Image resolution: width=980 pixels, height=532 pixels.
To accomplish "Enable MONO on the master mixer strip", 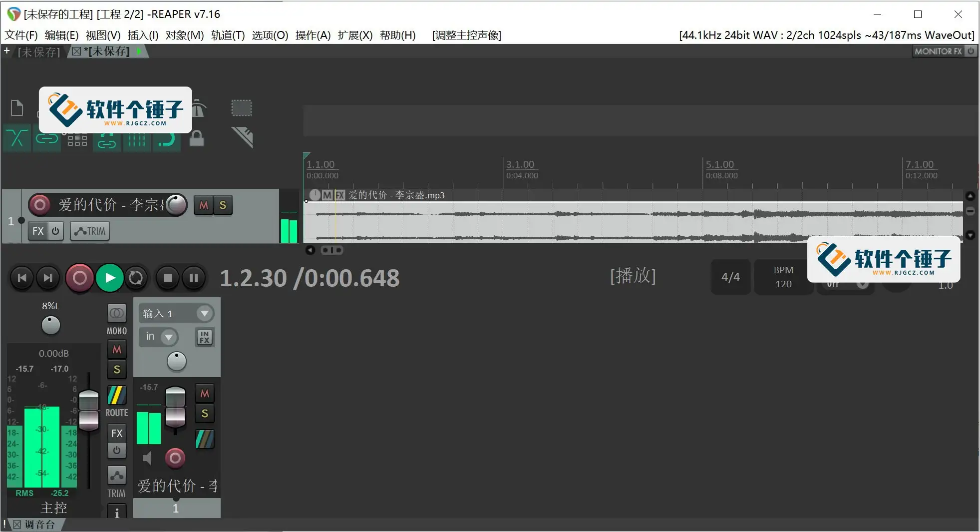I will point(116,314).
